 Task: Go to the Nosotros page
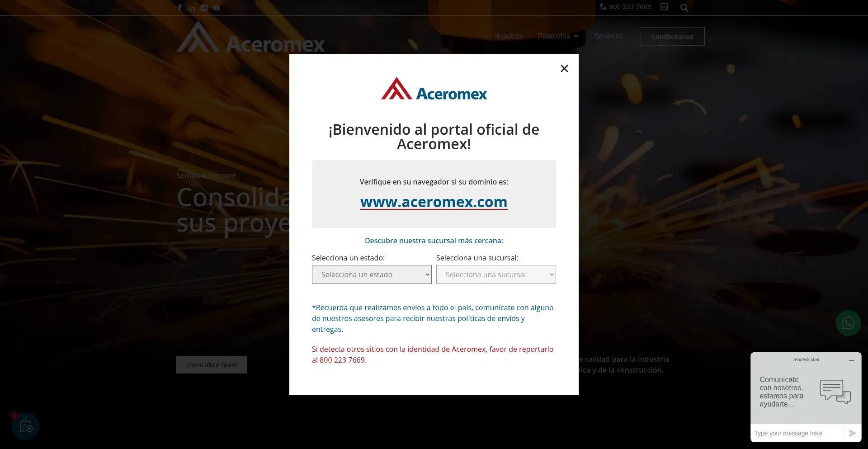508,36
